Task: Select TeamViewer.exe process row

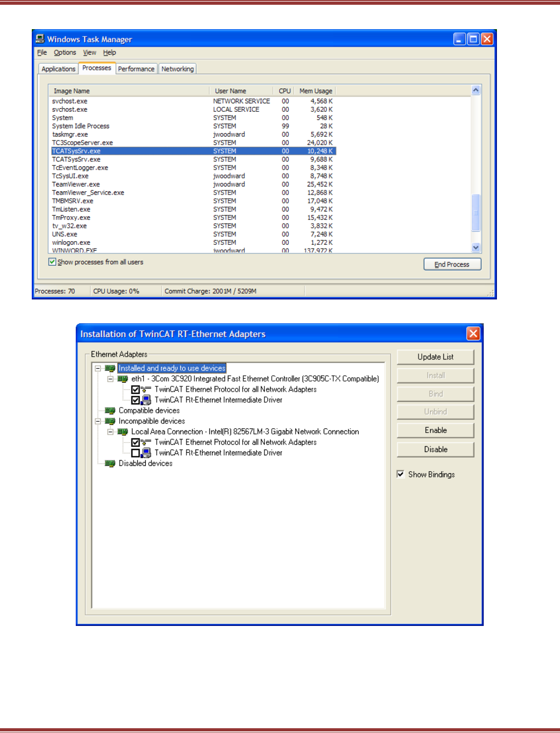Action: click(193, 184)
